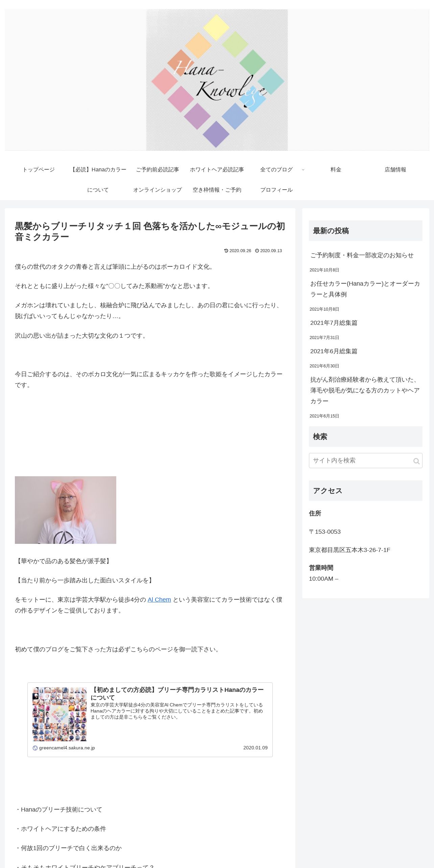Click the greencamel4.sakura.ne.jp favicon
Image resolution: width=434 pixels, height=868 pixels.
click(35, 748)
